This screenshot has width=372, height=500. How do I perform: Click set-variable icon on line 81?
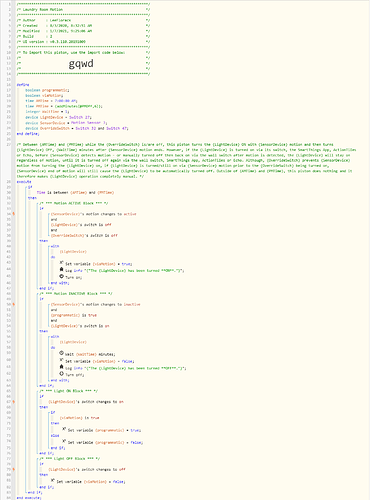53,481
